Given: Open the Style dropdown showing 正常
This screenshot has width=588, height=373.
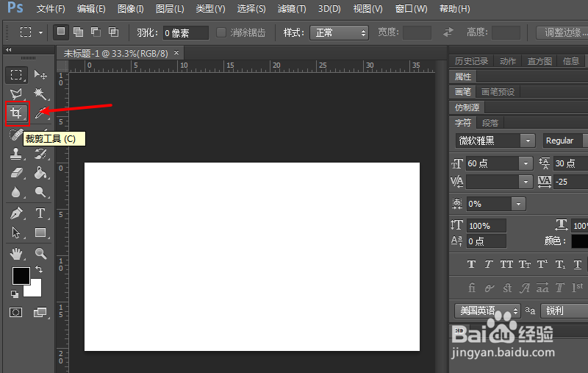Looking at the screenshot, I should click(340, 32).
